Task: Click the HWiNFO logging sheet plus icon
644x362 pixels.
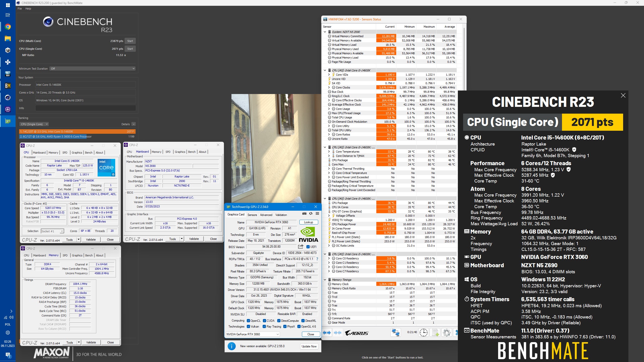Action: [x=435, y=333]
